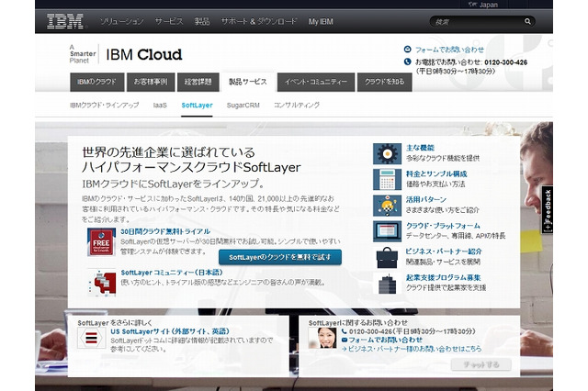Open ビジネス・パートナー様のお問い合わせはこちら link

pyautogui.click(x=414, y=349)
